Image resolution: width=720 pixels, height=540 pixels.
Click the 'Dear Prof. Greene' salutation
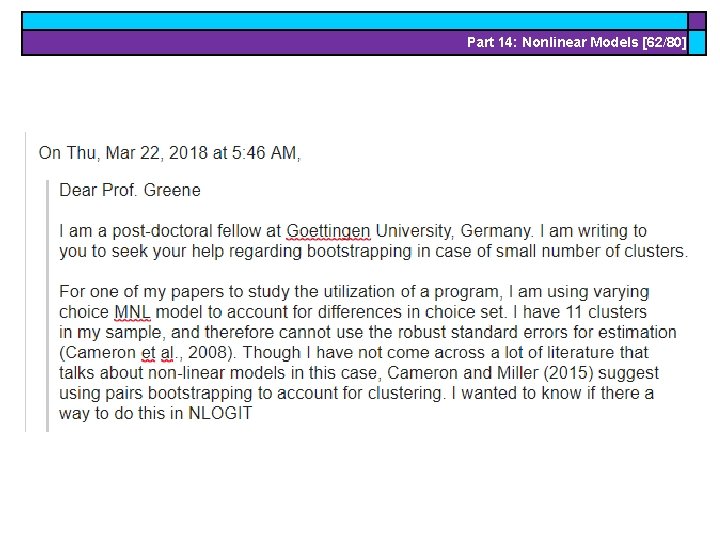[130, 190]
